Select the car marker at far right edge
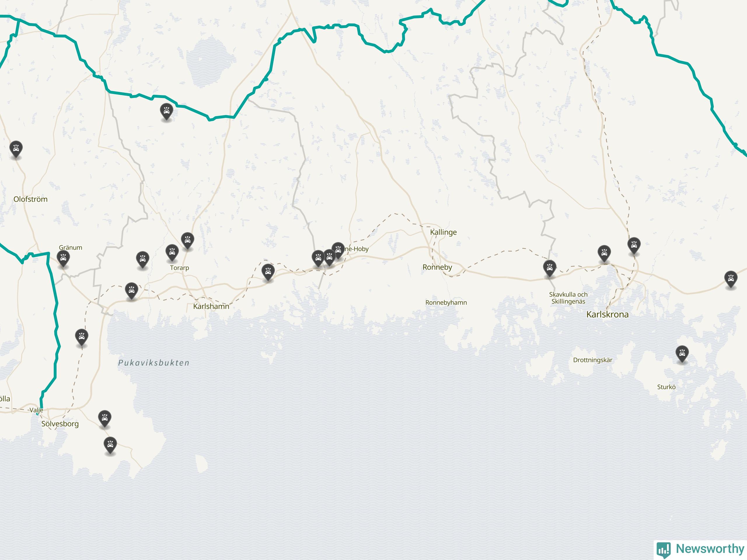The height and width of the screenshot is (560, 747). click(731, 279)
